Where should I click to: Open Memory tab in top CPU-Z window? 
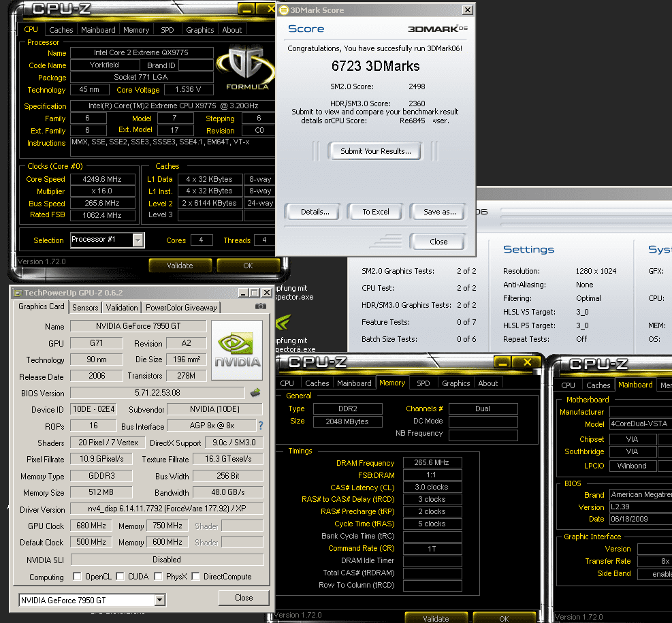[x=136, y=30]
